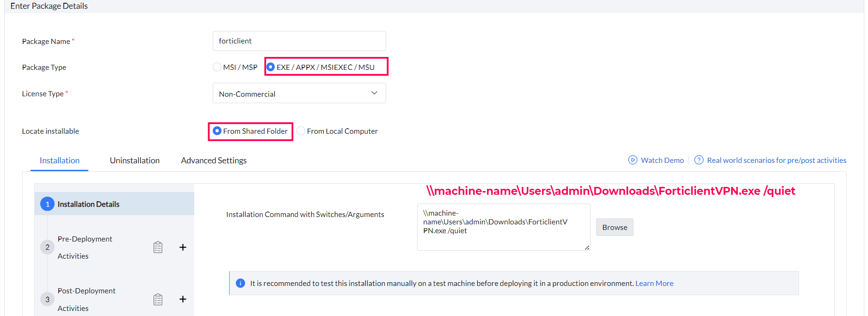Click Pre-Deployment Activities clipboard template icon
This screenshot has width=868, height=316.
click(158, 248)
